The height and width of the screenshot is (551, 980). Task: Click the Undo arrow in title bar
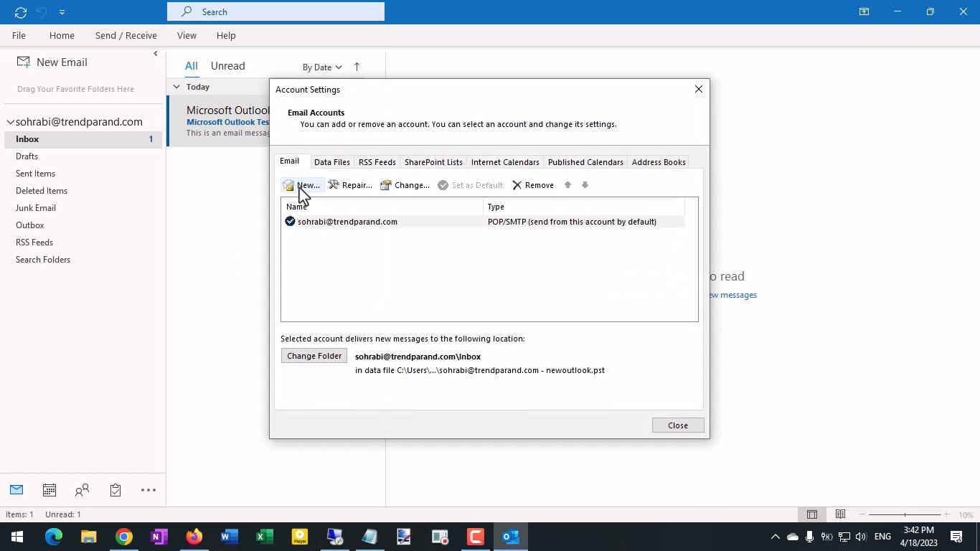tap(42, 12)
